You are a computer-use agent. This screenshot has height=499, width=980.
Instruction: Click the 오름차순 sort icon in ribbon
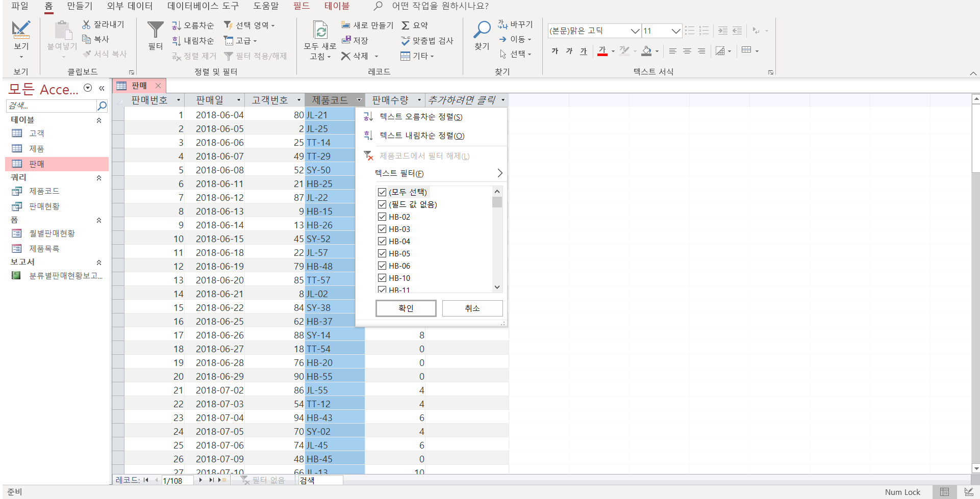click(x=177, y=25)
